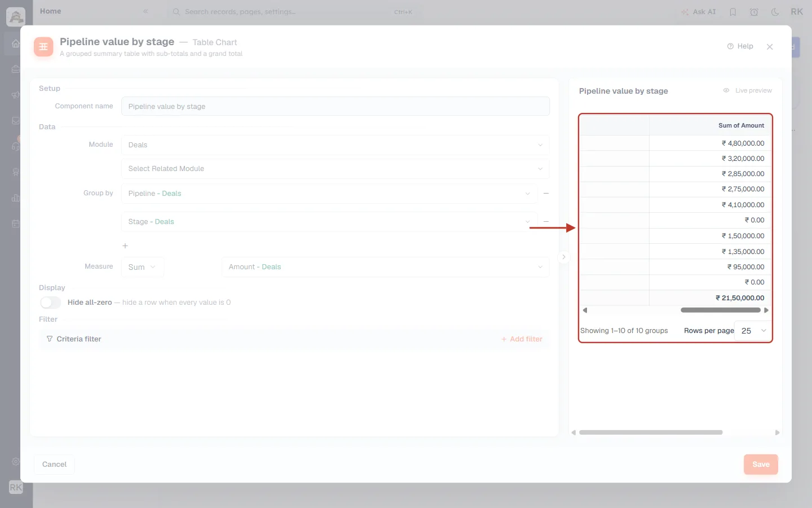812x508 pixels.
Task: Click the Ask AI button
Action: [698, 12]
